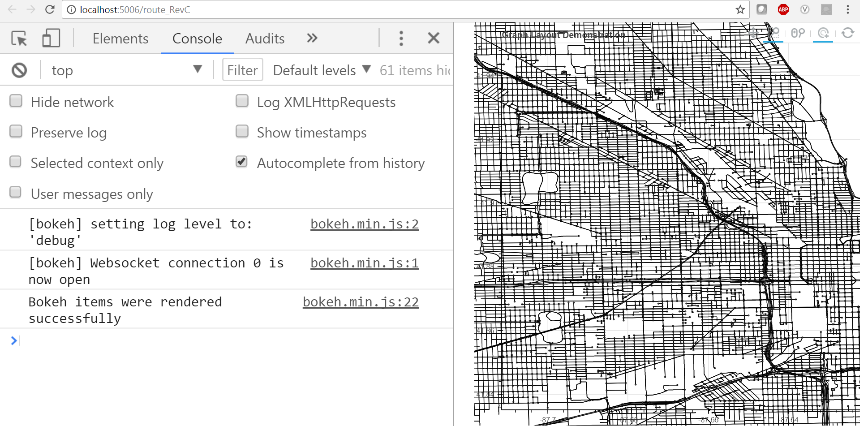Open DevTools customization via three-dot icon
The width and height of the screenshot is (868, 426).
pos(401,38)
